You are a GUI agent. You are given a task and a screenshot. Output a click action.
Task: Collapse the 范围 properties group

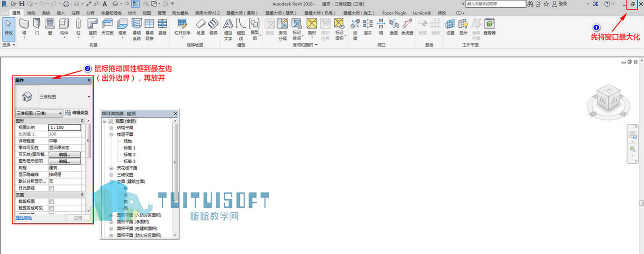(x=82, y=195)
